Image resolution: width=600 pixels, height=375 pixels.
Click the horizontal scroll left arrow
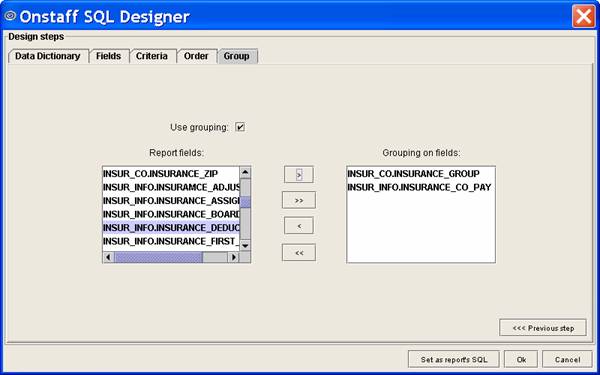pyautogui.click(x=108, y=257)
